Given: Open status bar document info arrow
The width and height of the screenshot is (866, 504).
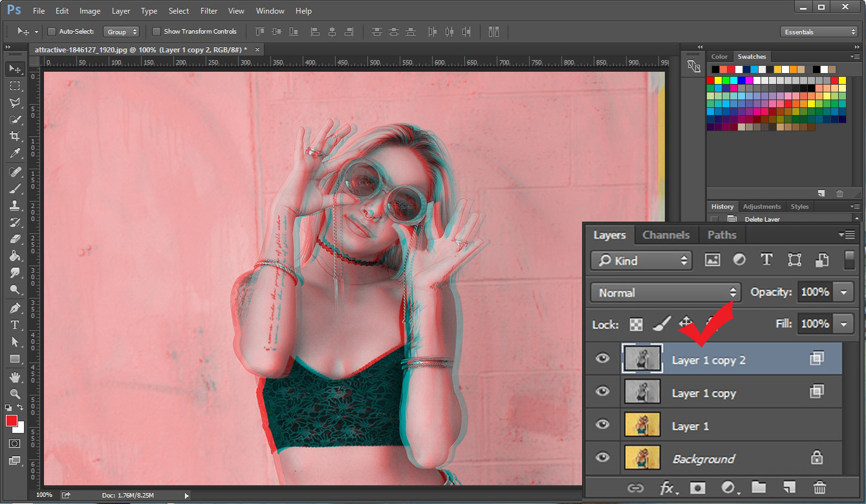Looking at the screenshot, I should pyautogui.click(x=187, y=496).
